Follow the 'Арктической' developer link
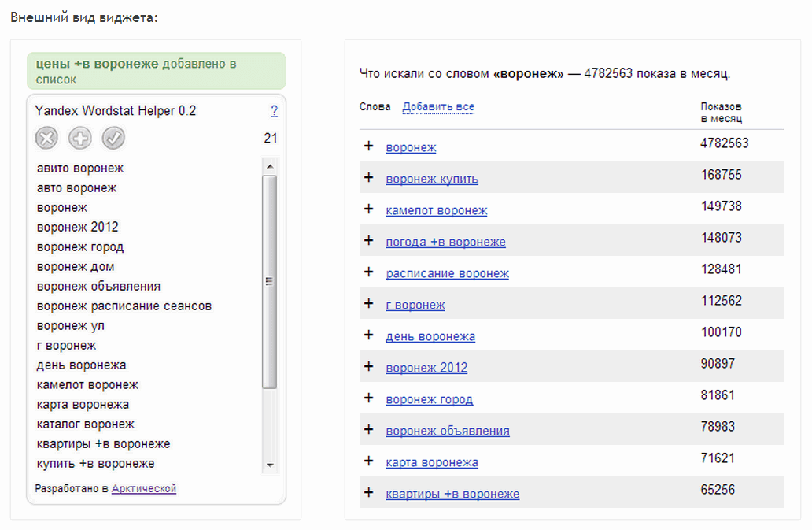This screenshot has width=812, height=530. click(x=144, y=488)
